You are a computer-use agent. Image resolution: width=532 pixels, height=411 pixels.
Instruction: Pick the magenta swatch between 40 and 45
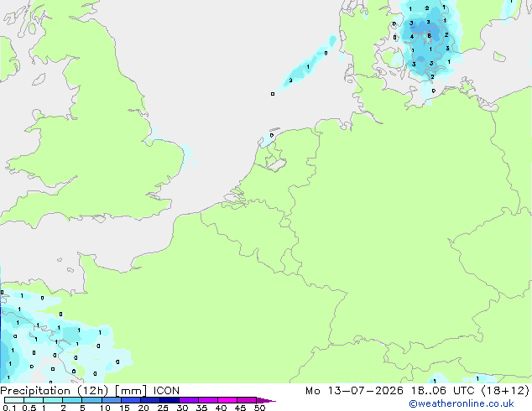point(227,400)
